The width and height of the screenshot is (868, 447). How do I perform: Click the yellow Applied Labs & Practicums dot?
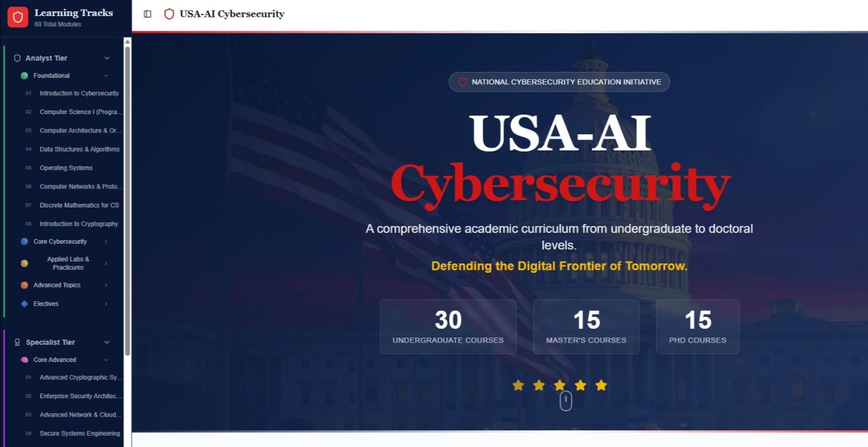pyautogui.click(x=24, y=263)
